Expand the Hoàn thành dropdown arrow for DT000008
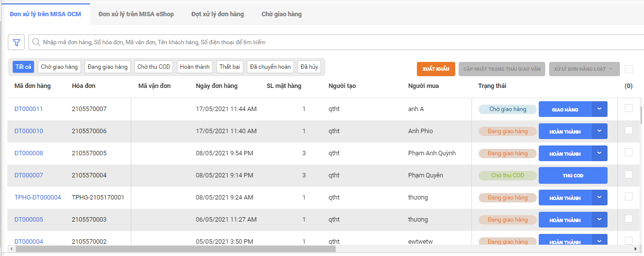644x256 pixels. [599, 153]
